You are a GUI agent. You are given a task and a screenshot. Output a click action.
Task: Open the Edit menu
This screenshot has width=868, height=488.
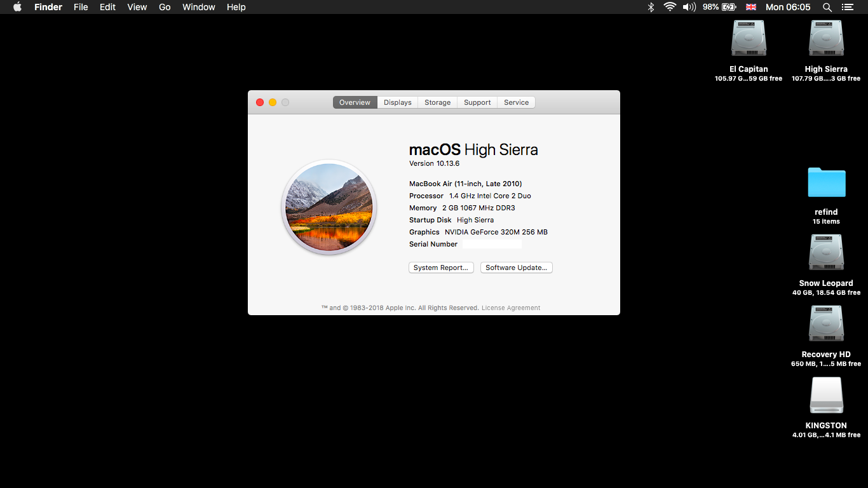coord(107,7)
